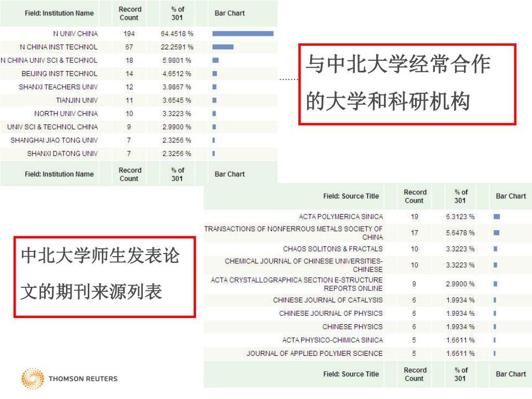Select UNIV SCI & TECHNOL CHINA entry

[52, 127]
